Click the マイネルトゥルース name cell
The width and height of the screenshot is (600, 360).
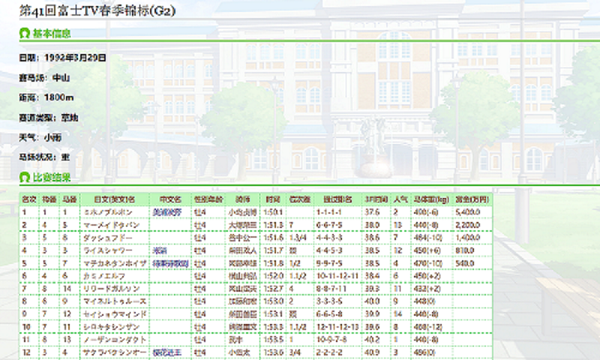pyautogui.click(x=114, y=301)
